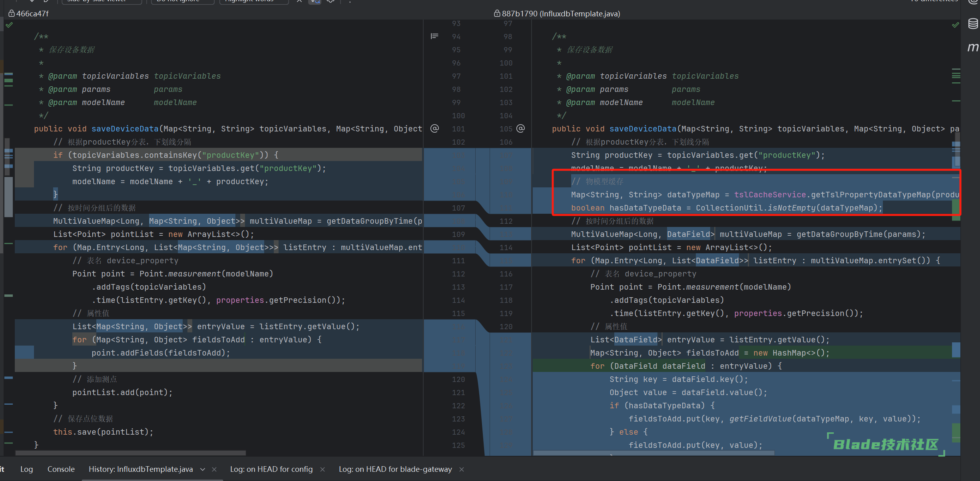Click point.addFields(fieldsToAdd); in the left pane
The height and width of the screenshot is (481, 980).
click(x=161, y=353)
